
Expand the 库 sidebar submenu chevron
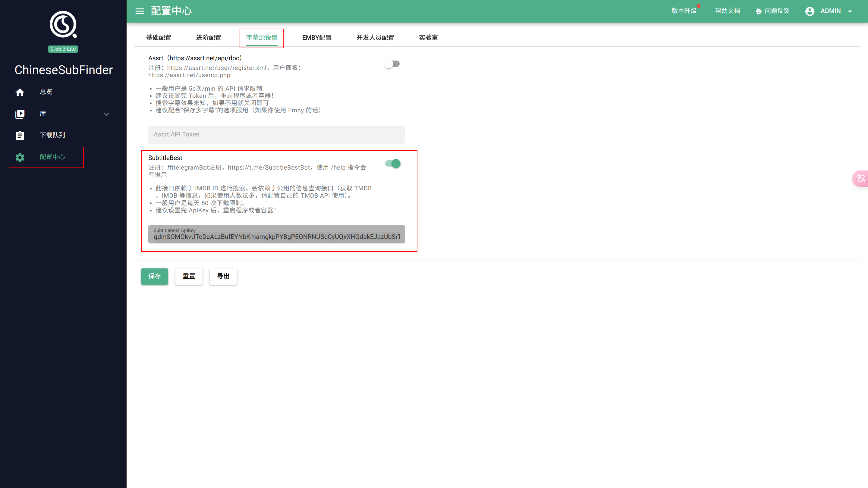tap(106, 114)
